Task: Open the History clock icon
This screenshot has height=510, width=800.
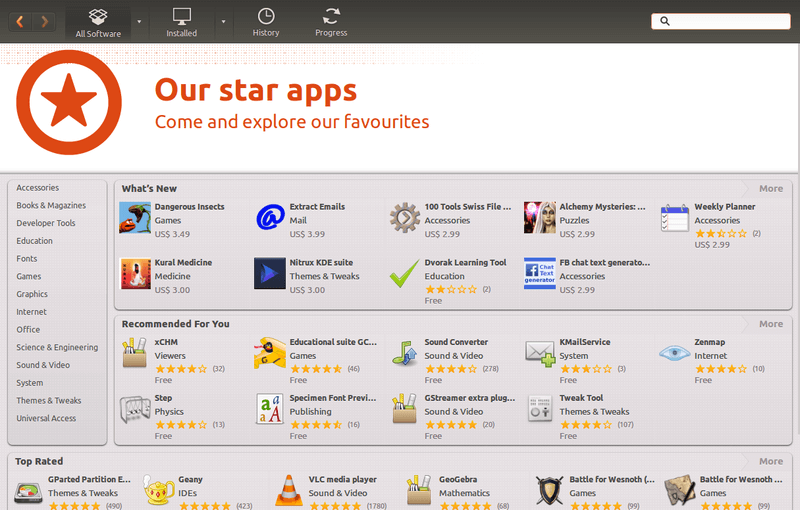Action: (266, 16)
